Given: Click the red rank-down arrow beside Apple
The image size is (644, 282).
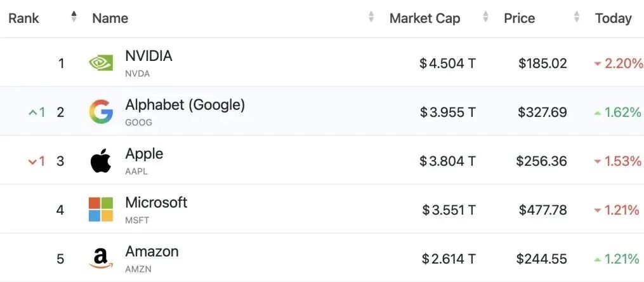Looking at the screenshot, I should coord(33,161).
